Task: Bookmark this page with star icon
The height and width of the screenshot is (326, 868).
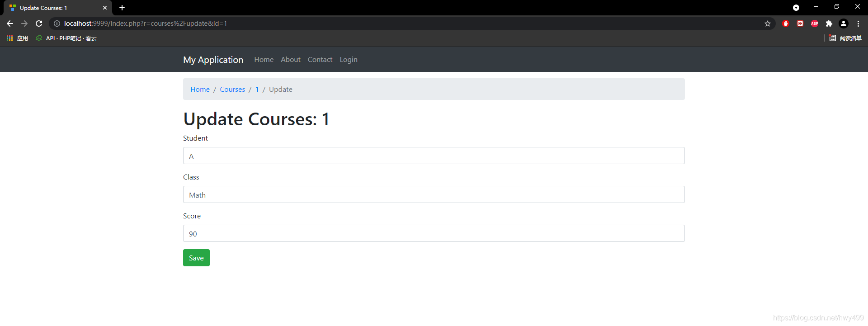Action: click(x=768, y=24)
